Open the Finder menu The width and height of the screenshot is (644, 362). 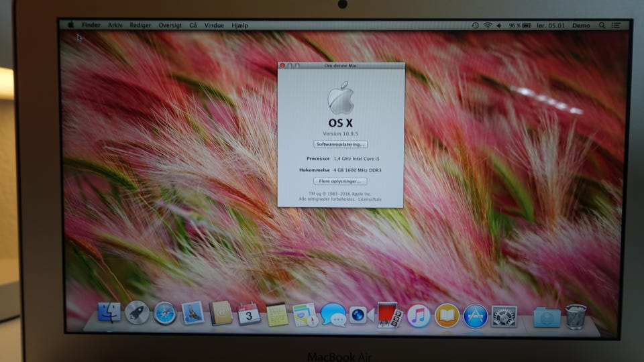[x=91, y=25]
